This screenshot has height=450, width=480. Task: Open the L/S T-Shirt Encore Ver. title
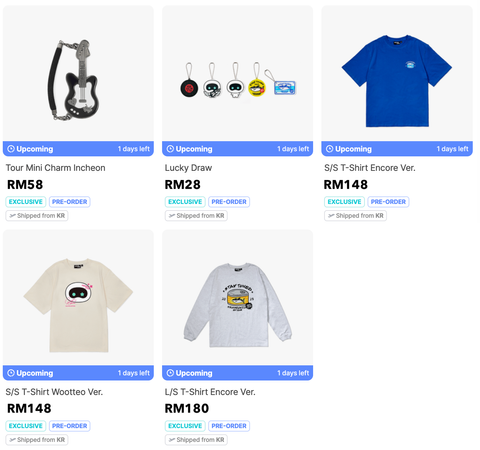point(210,392)
